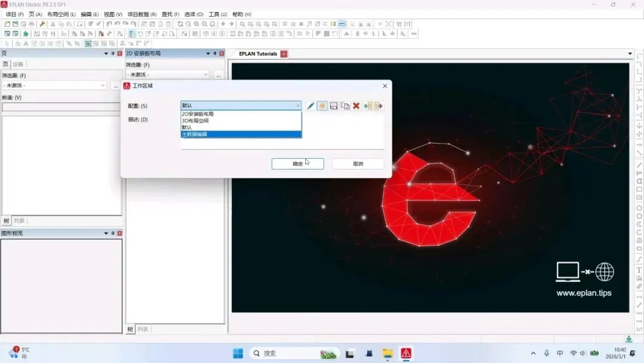This screenshot has width=644, height=363.
Task: Open the 查找 (F) menu
Action: [x=170, y=14]
